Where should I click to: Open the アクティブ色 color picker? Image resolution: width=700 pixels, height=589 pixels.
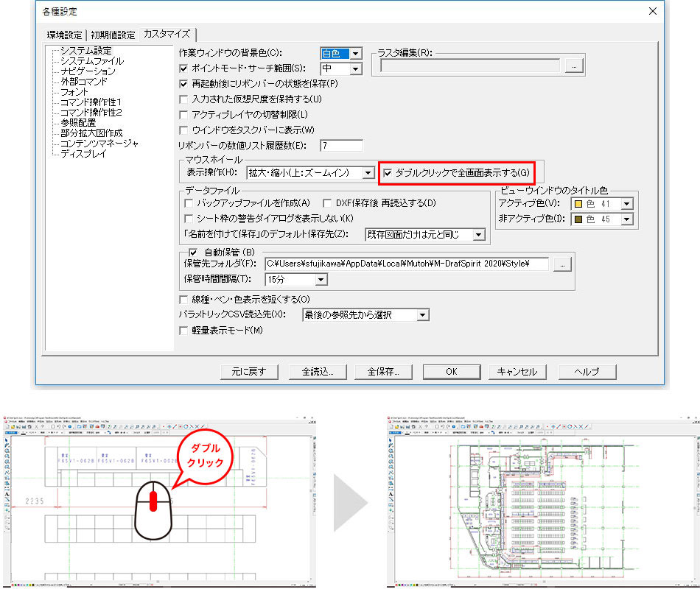point(626,204)
